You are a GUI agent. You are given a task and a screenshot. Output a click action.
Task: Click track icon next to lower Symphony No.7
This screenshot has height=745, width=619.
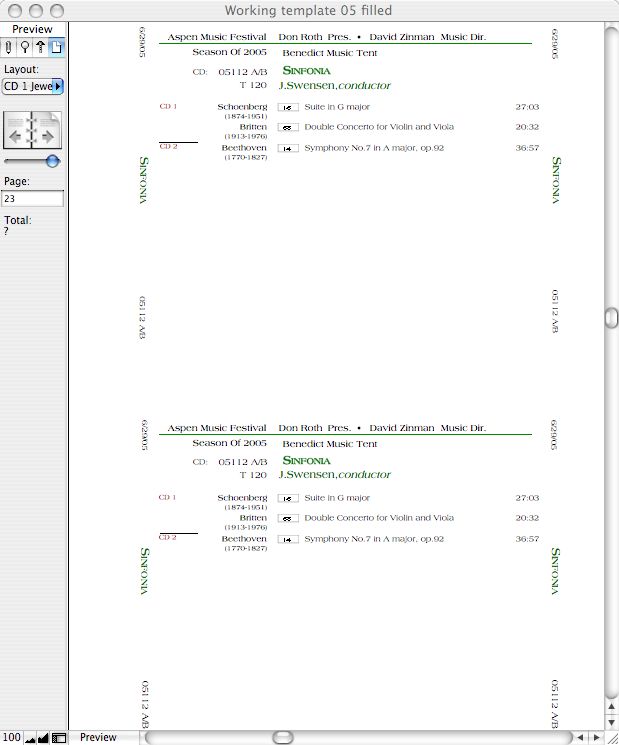click(288, 540)
